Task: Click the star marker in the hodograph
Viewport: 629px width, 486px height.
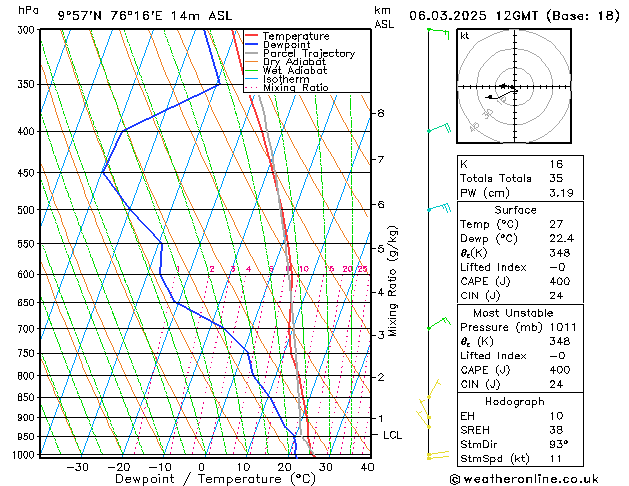Action: pyautogui.click(x=503, y=86)
